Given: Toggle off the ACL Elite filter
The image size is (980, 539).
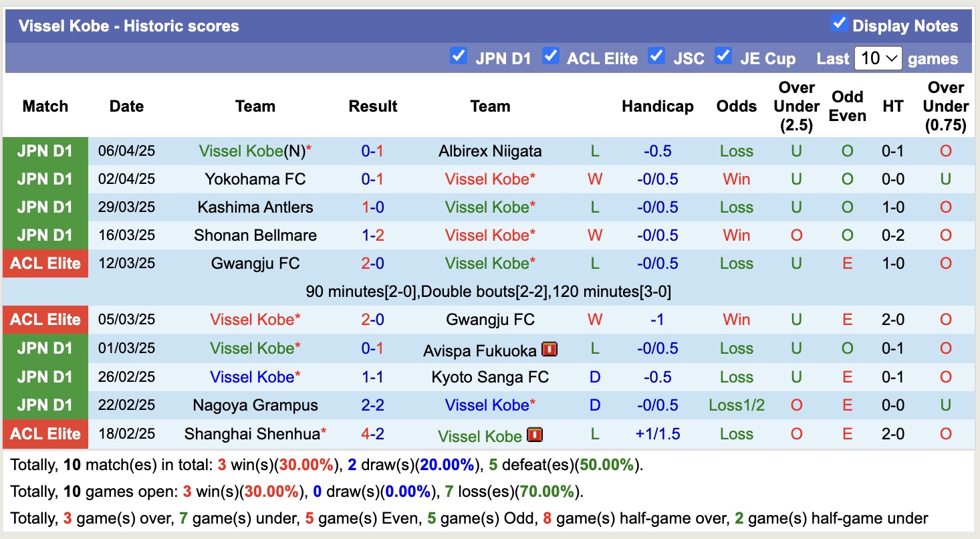Looking at the screenshot, I should [x=550, y=58].
